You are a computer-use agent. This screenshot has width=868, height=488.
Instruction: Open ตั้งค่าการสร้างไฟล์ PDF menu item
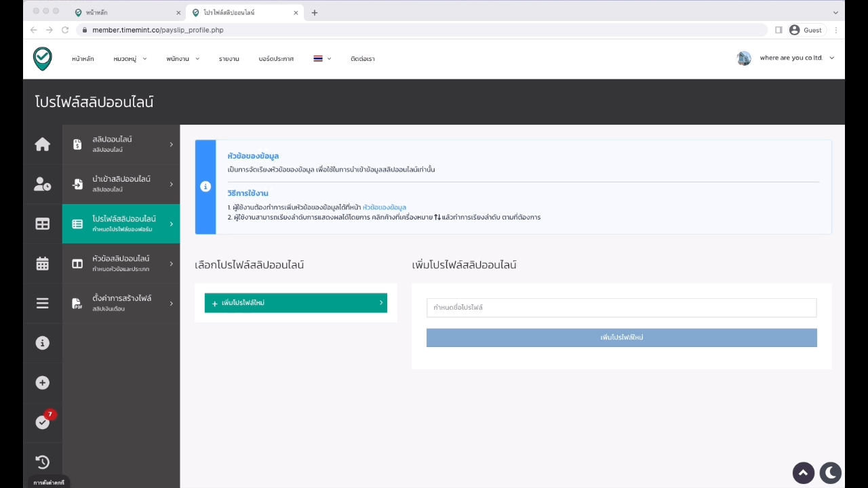(121, 303)
